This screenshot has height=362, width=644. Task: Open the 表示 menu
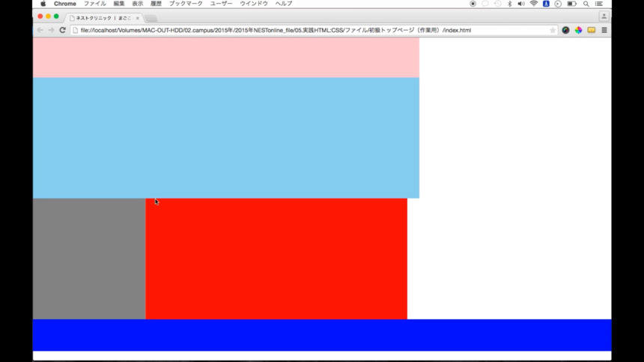coord(138,4)
